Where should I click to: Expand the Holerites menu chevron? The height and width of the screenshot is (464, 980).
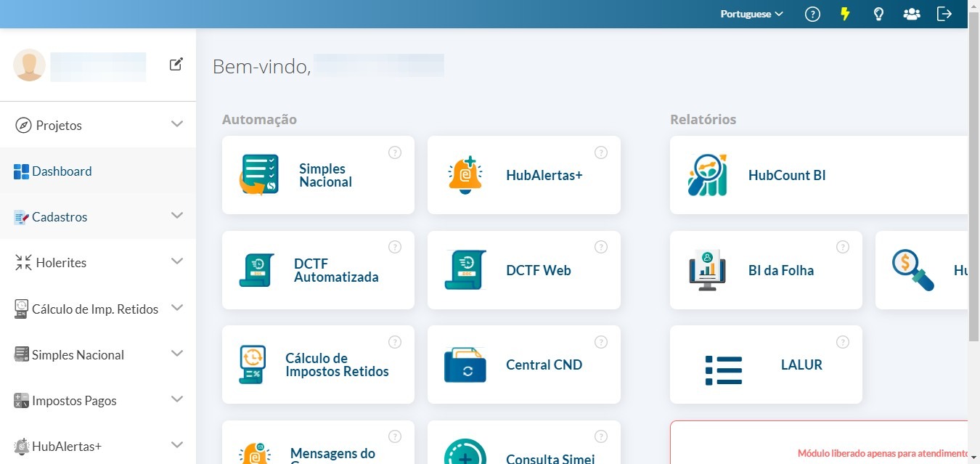tap(177, 261)
